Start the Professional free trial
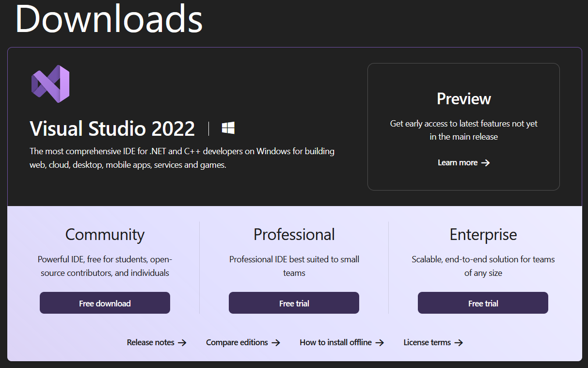The image size is (588, 368). click(x=294, y=303)
